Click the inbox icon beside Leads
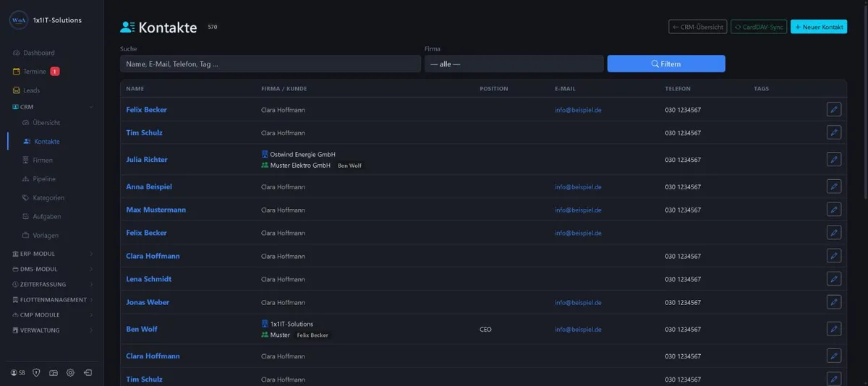Image resolution: width=868 pixels, height=386 pixels. coord(17,90)
